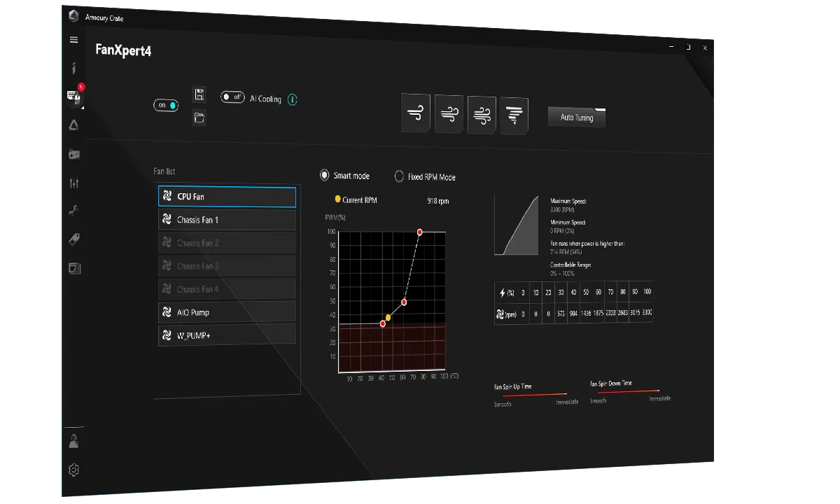Image resolution: width=840 pixels, height=504 pixels.
Task: Open Settings gear icon in sidebar
Action: [x=73, y=470]
